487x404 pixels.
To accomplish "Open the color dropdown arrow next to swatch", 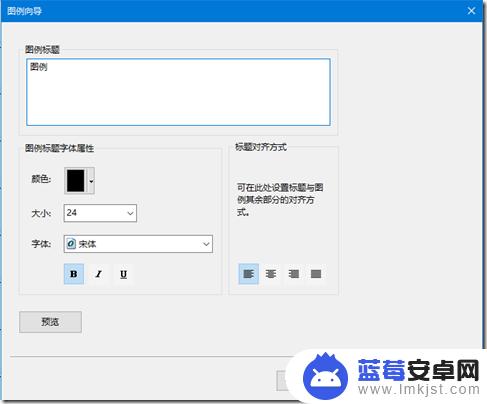I will tap(91, 181).
